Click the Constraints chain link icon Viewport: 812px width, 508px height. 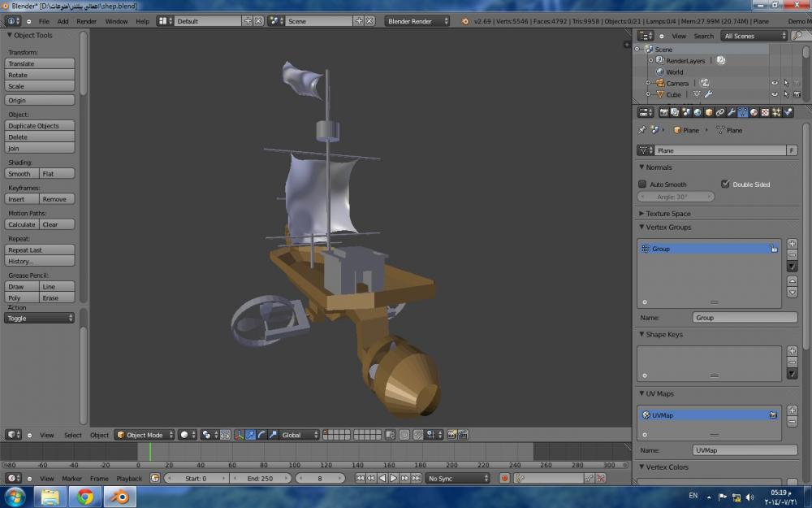pyautogui.click(x=720, y=112)
